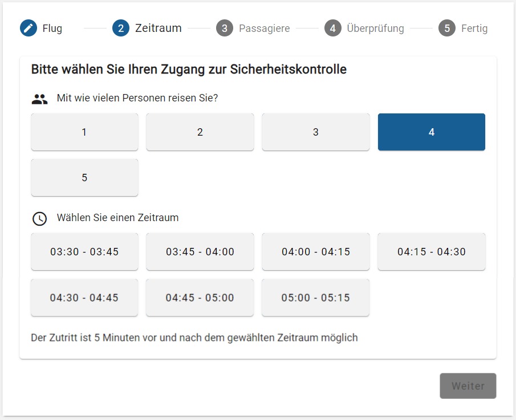Viewport: 516px width, 420px height.
Task: Click the step 2 Zeitraum circle icon
Action: (x=121, y=28)
